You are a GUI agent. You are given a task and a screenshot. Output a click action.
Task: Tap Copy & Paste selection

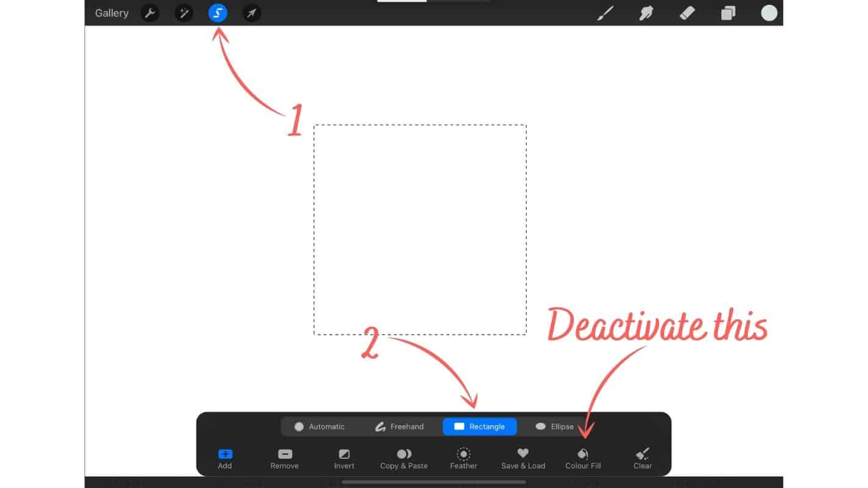404,459
